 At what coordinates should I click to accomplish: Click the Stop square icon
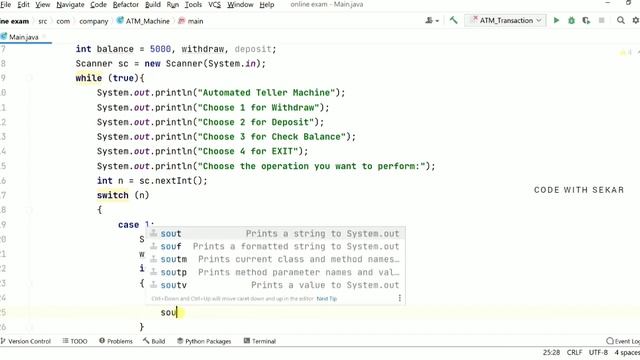tap(601, 20)
